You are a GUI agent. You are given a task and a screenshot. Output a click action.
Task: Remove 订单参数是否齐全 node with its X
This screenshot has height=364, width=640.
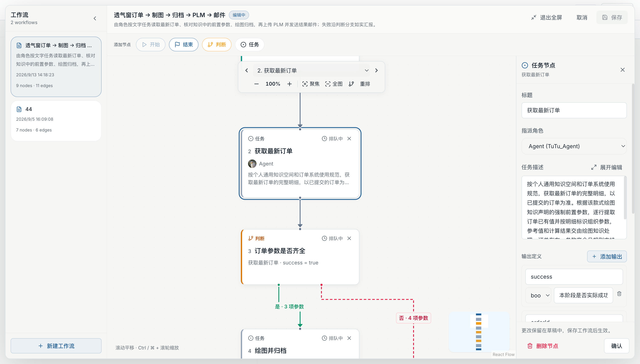(349, 238)
